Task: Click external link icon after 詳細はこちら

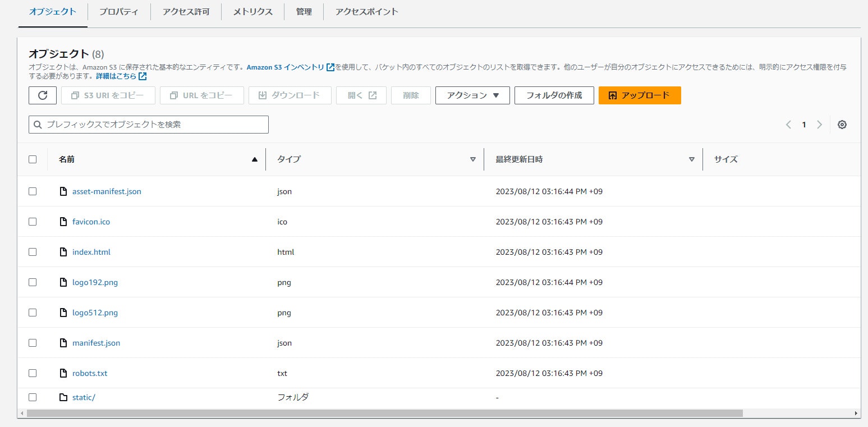Action: (x=143, y=76)
